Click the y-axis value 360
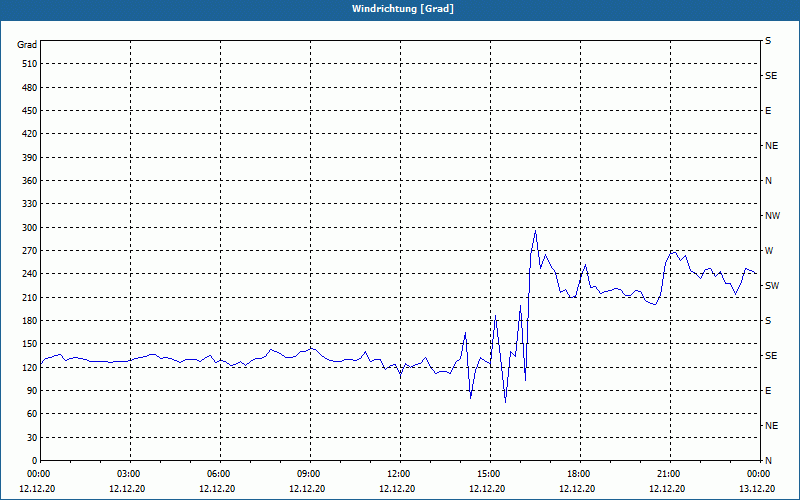The image size is (800, 500). tap(30, 181)
